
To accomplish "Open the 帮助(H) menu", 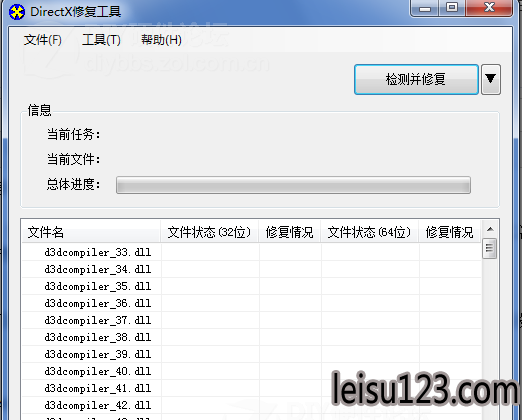I will point(161,40).
